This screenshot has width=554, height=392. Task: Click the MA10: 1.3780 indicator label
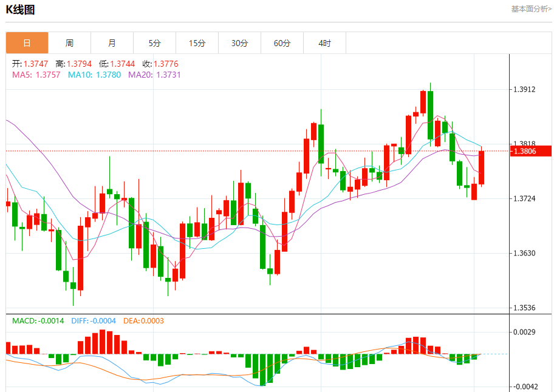95,75
